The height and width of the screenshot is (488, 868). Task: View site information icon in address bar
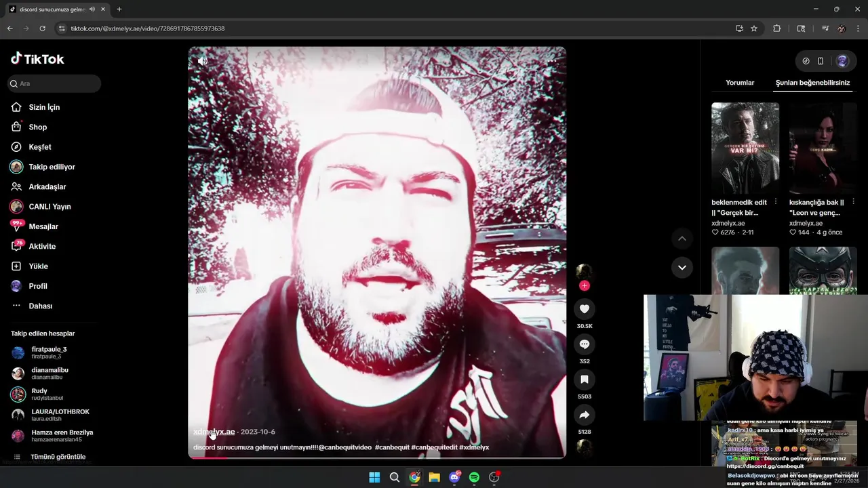tap(62, 28)
